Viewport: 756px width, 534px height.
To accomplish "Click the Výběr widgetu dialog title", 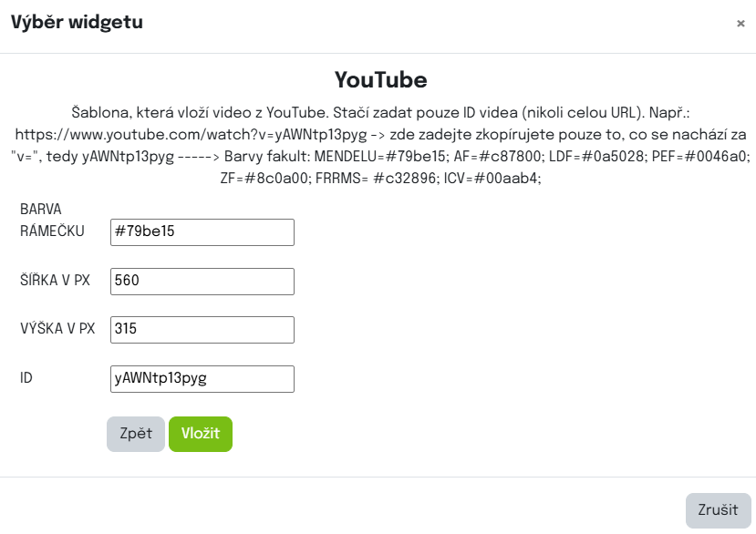I will point(77,23).
